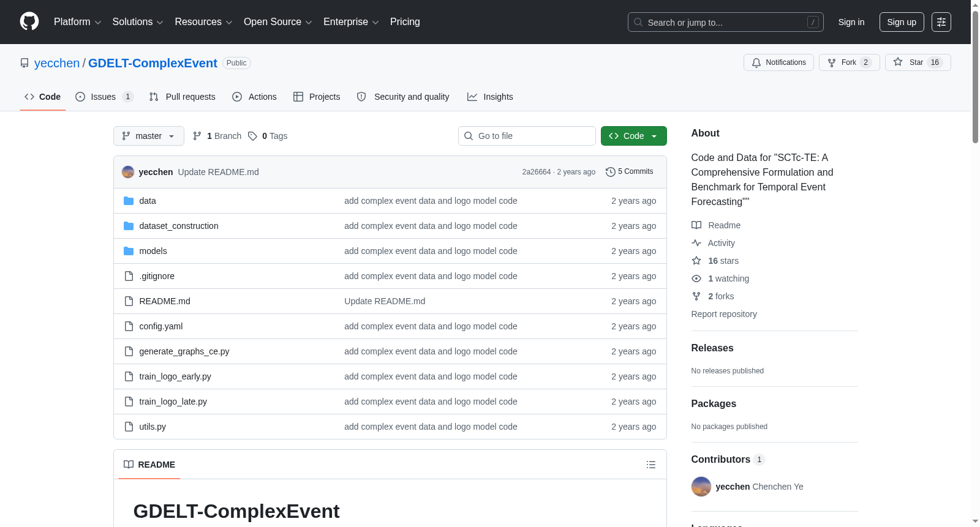Viewport: 980px width, 527px height.
Task: Switch to the Issues tab
Action: [104, 97]
